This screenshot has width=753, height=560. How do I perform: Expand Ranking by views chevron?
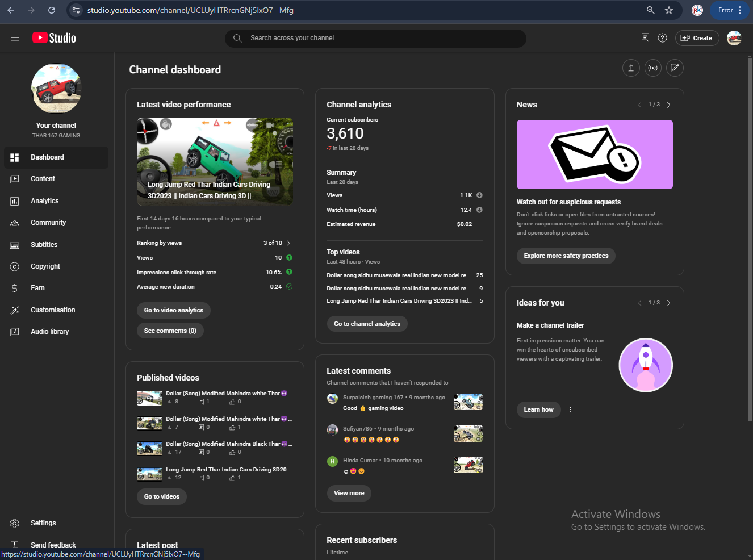(x=288, y=243)
